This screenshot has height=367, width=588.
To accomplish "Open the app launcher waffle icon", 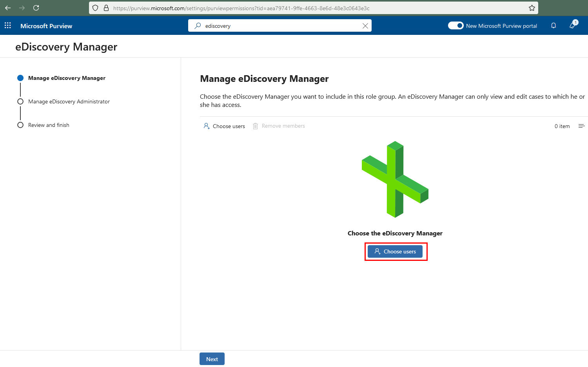I will 7,26.
